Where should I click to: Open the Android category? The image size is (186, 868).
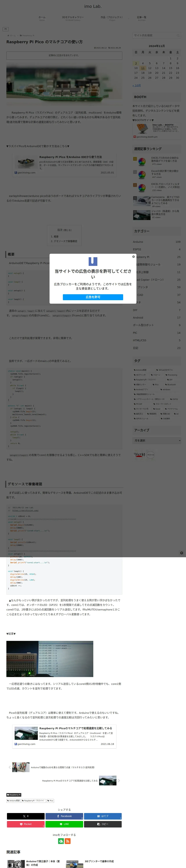157,318
